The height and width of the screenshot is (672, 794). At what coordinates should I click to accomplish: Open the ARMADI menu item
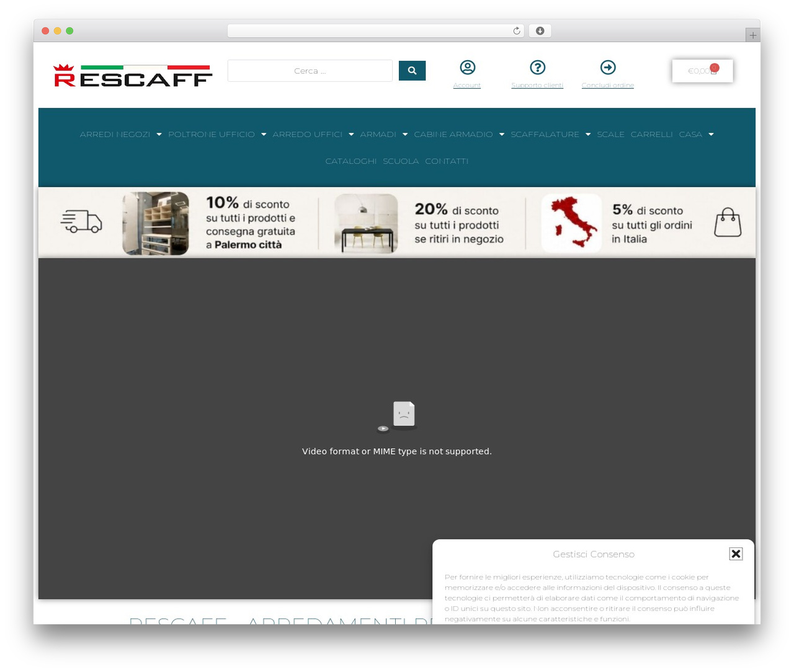pos(378,135)
